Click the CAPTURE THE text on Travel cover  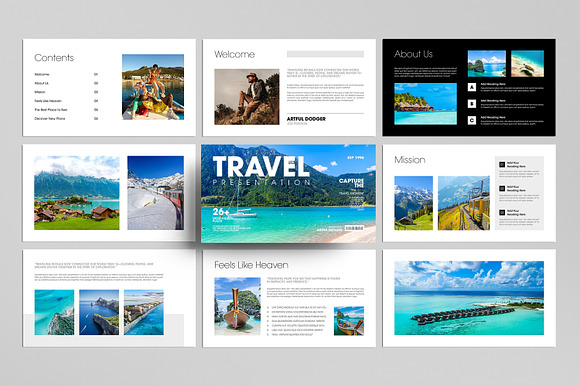point(351,183)
